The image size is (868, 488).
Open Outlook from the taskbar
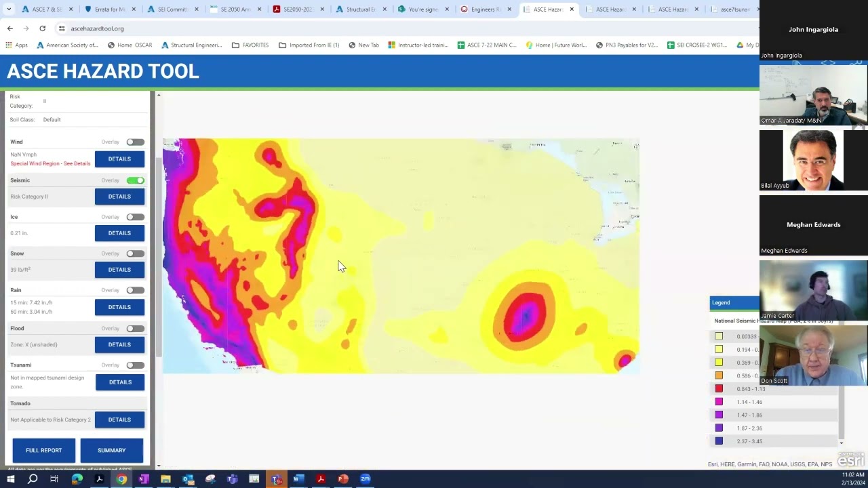[188, 479]
